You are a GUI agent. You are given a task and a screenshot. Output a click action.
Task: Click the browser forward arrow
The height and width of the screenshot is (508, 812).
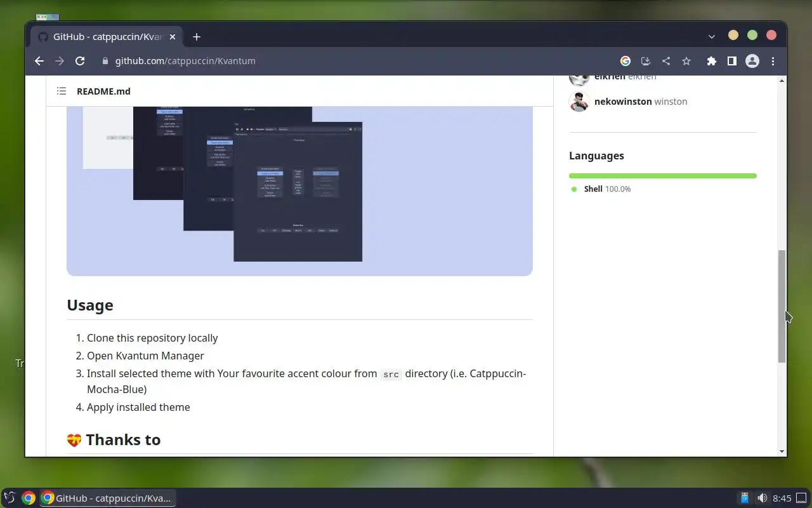[60, 61]
